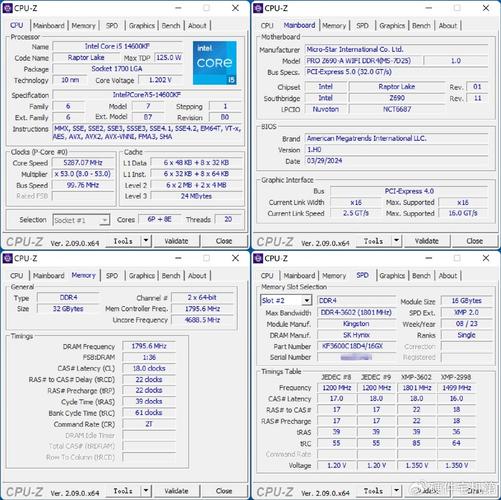Click CPU-Z app icon in SPD window title bar
Image resolution: width=501 pixels, height=500 pixels.
coord(258,258)
